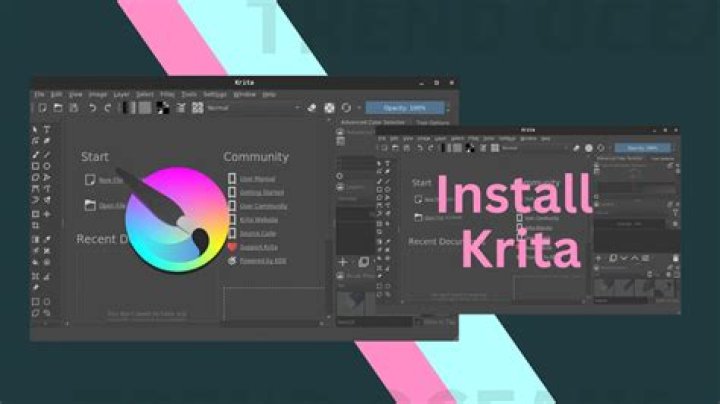Select Rectangular Selection tool in large Krita toolbox
Viewport: 720px width, 404px height.
pyautogui.click(x=35, y=302)
